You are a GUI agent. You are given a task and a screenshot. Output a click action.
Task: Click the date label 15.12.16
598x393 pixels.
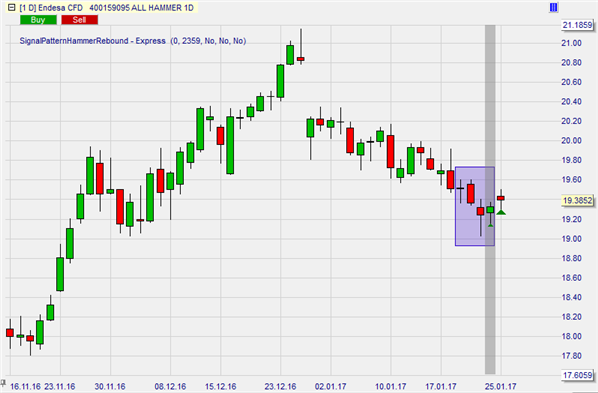point(220,387)
